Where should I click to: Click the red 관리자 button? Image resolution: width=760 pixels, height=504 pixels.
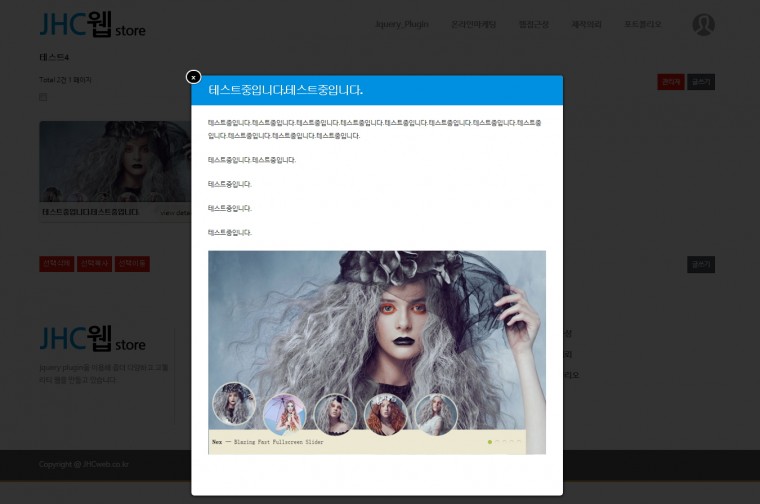pyautogui.click(x=671, y=82)
